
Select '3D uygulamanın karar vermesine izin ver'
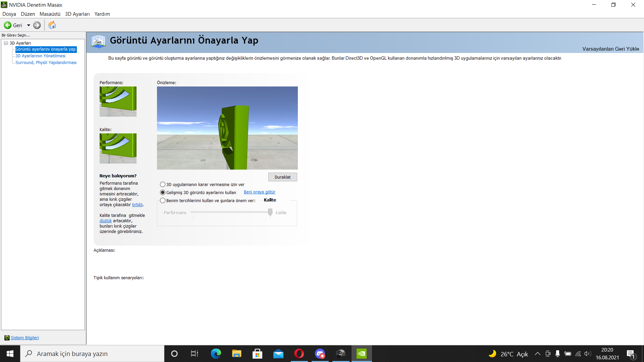click(163, 184)
